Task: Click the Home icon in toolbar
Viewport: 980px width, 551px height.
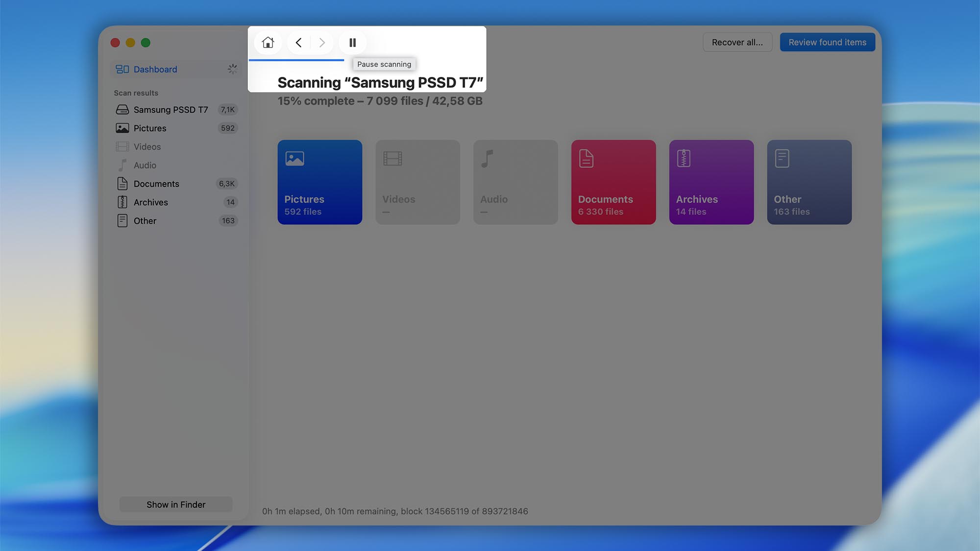Action: tap(268, 43)
